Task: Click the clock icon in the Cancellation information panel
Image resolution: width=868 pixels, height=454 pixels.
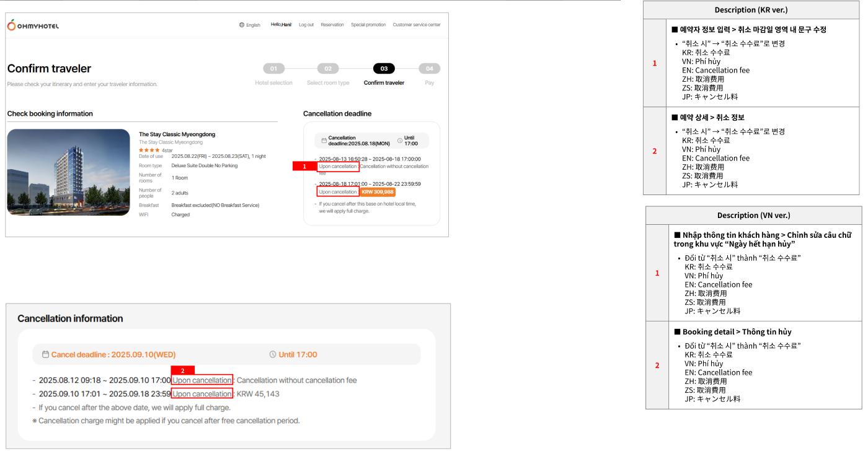Action: click(x=273, y=355)
